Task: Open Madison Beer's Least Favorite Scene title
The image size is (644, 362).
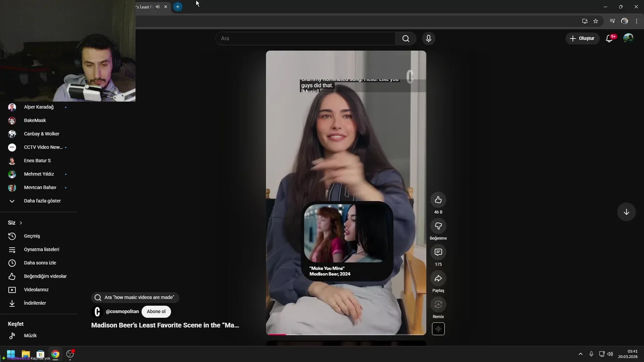Action: pos(165,325)
